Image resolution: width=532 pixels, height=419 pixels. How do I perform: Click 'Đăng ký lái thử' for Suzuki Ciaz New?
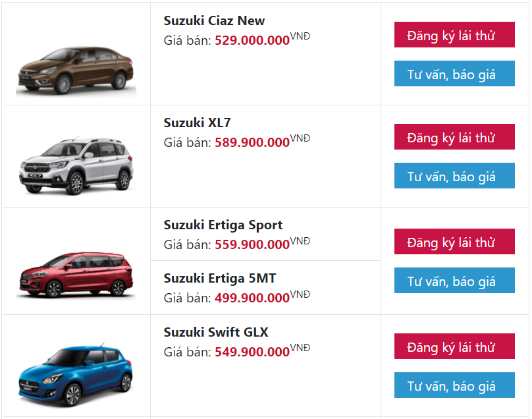tap(454, 35)
